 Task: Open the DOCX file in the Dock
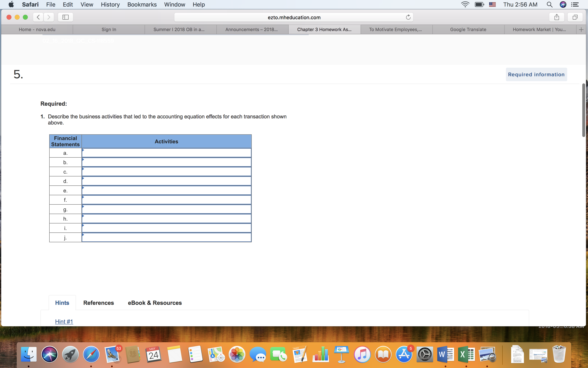coord(517,354)
